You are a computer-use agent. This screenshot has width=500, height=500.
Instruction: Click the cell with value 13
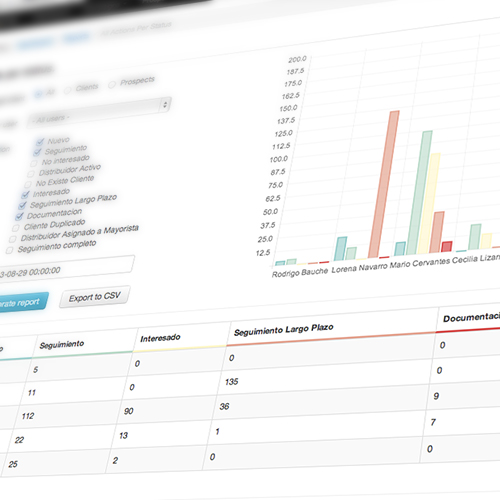[123, 435]
